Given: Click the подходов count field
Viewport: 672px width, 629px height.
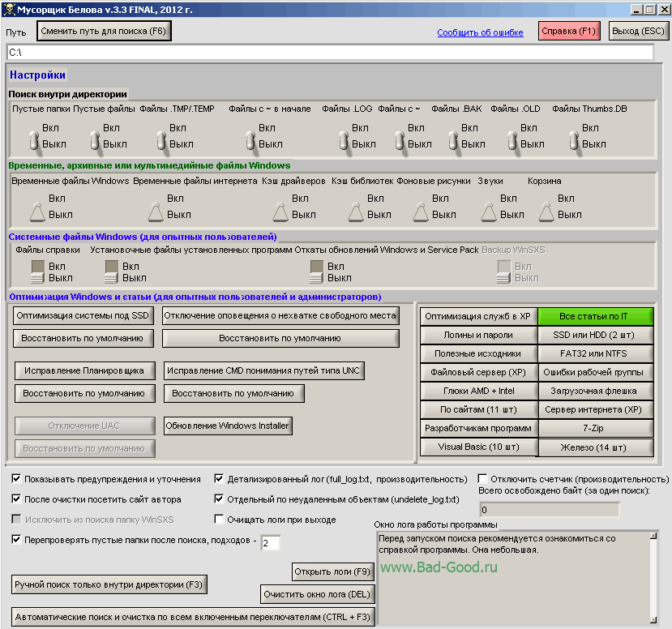Looking at the screenshot, I should 271,543.
